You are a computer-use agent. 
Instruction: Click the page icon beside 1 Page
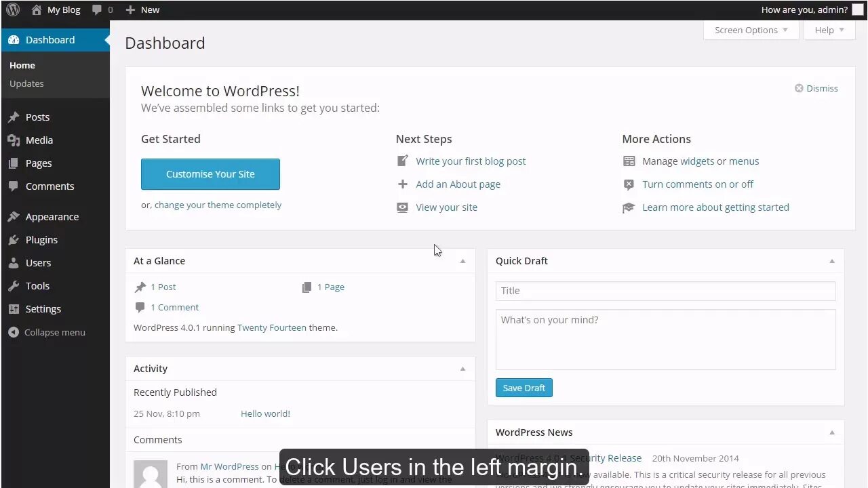[x=307, y=287]
